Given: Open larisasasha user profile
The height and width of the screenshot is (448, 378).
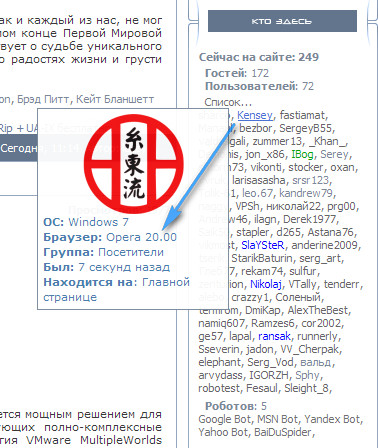Looking at the screenshot, I should point(259,180).
